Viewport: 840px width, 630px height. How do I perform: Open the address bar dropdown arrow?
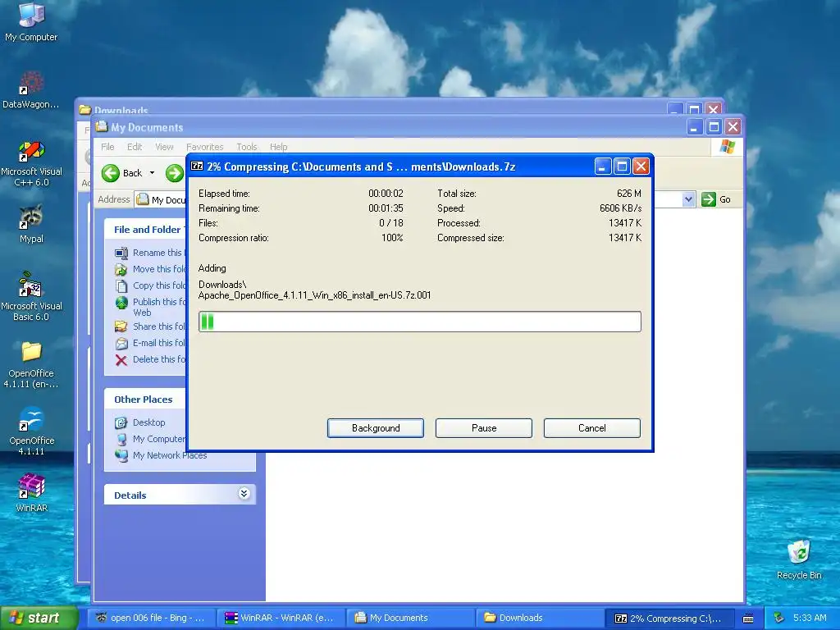(688, 199)
